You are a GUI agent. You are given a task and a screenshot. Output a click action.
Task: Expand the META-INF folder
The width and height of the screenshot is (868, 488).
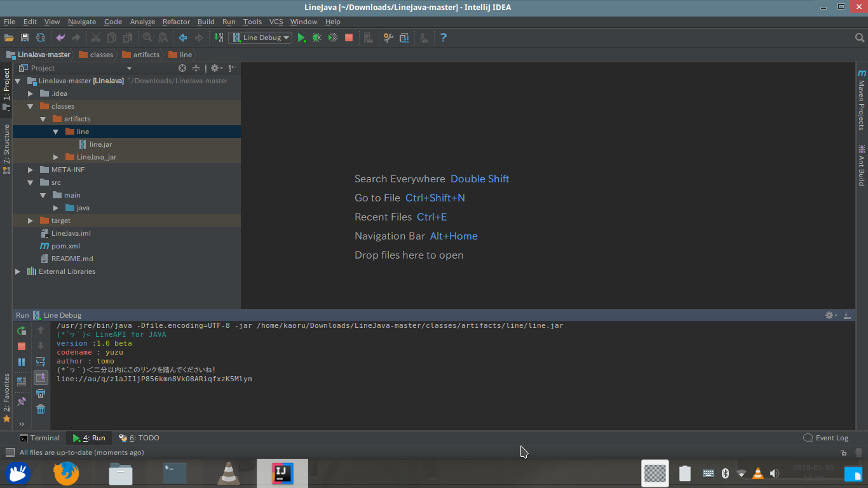click(31, 170)
